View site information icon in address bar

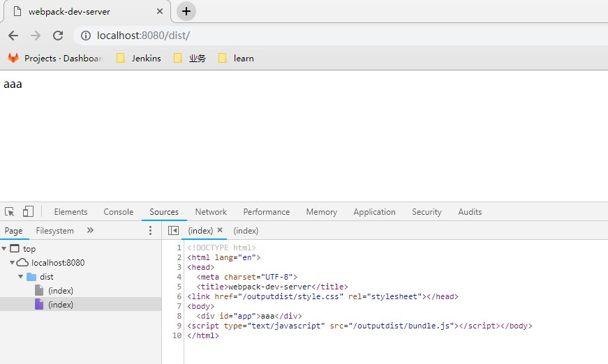click(x=86, y=36)
